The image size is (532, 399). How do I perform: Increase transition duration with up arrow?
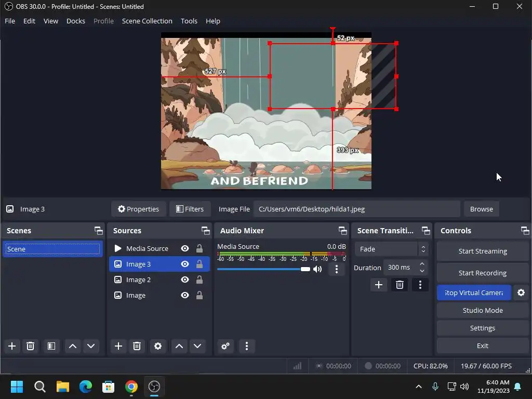click(422, 264)
